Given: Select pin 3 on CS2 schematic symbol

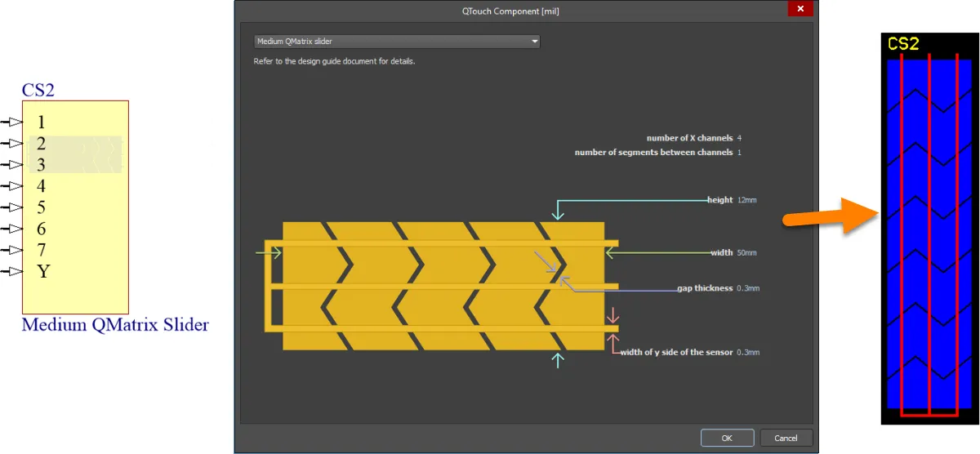Looking at the screenshot, I should tap(11, 165).
